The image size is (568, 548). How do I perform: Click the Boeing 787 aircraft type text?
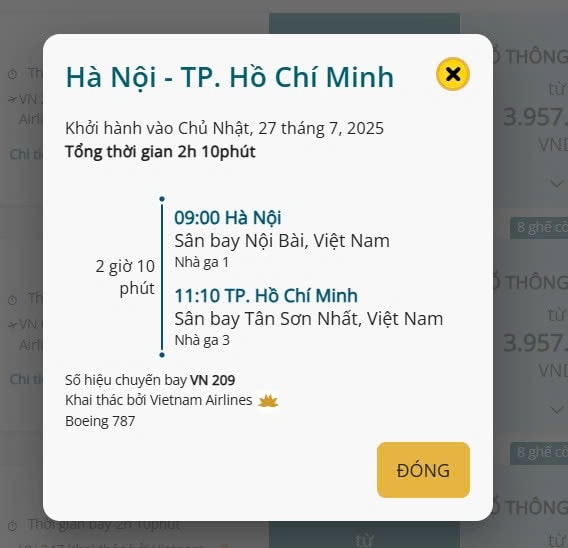[100, 421]
